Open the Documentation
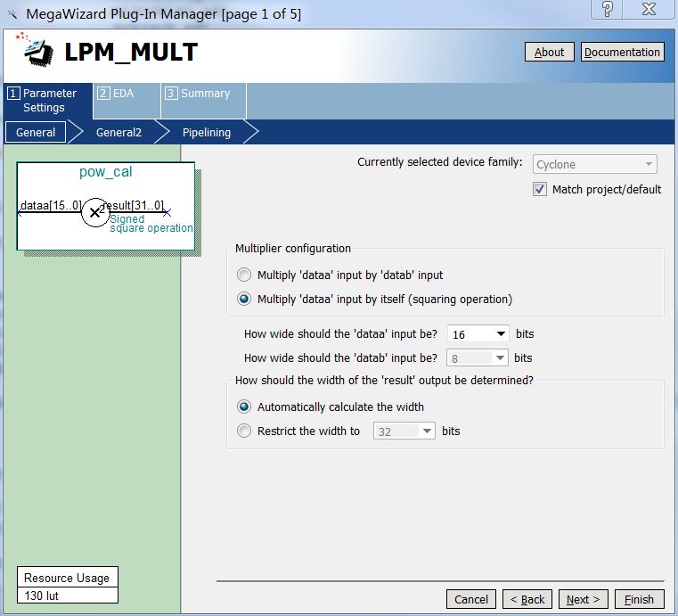Viewport: 678px width, 616px height. (x=622, y=53)
